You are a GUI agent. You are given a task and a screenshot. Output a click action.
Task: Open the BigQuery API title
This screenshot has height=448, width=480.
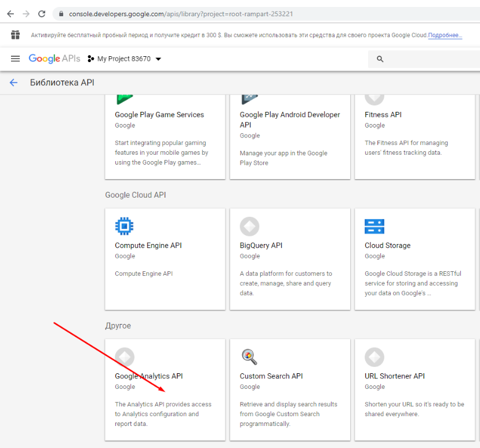click(261, 245)
